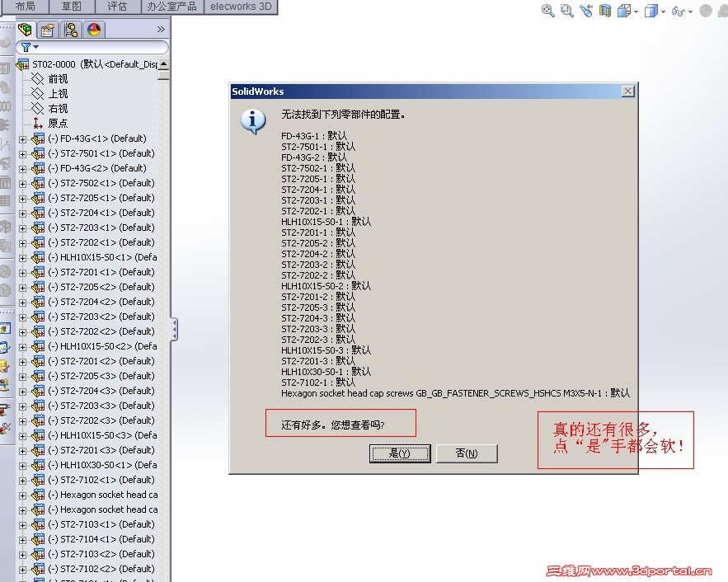The width and height of the screenshot is (728, 582).
Task: Click the Section View icon
Action: (x=604, y=10)
